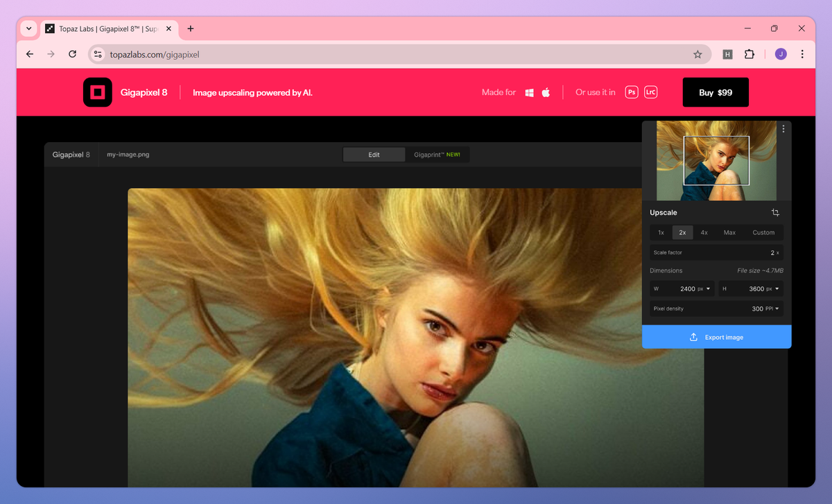Choose the Max upscale option
832x504 pixels.
[729, 232]
